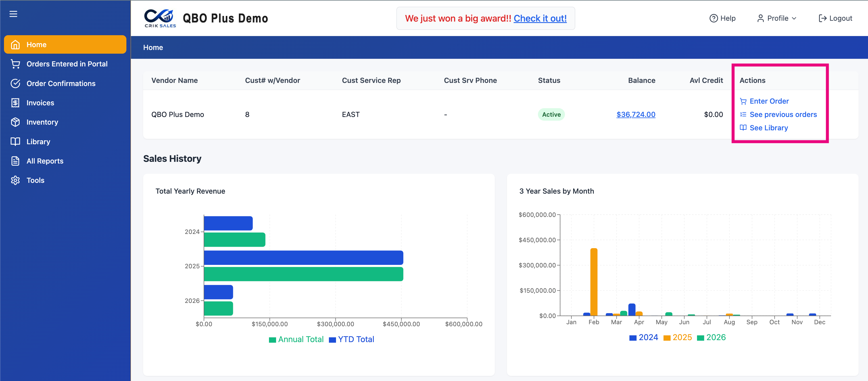Screen dimensions: 868x381
Task: Click the question mark Help icon
Action: [x=713, y=18]
